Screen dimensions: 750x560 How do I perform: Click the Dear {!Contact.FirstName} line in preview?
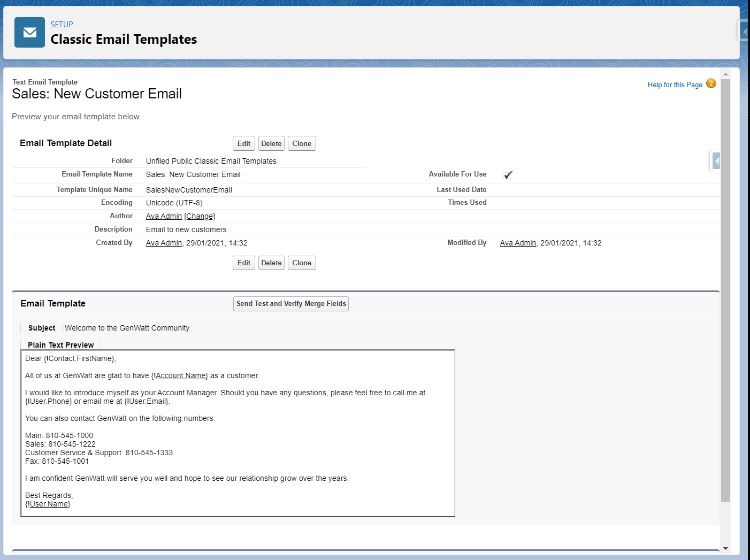[71, 358]
